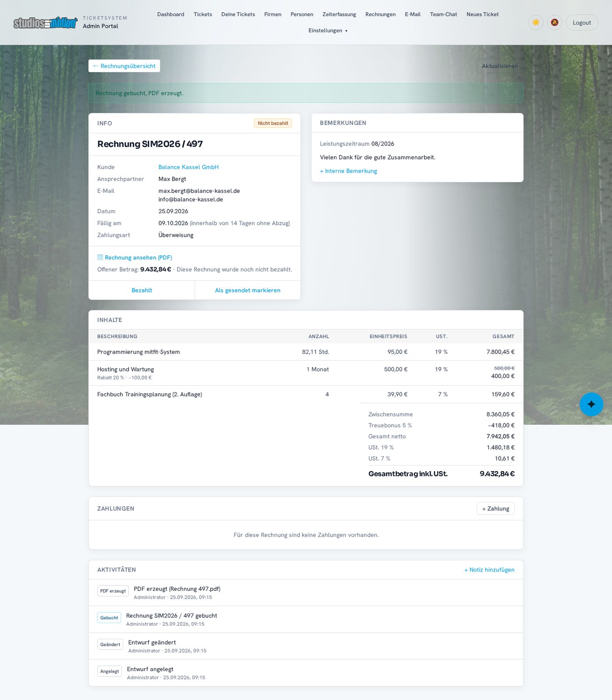Image resolution: width=612 pixels, height=700 pixels.
Task: Click the muted notifications bell icon
Action: coord(554,22)
